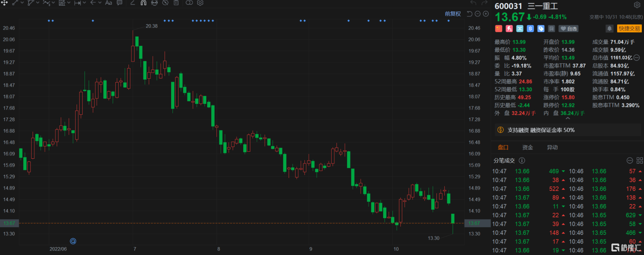The height and width of the screenshot is (255, 644).
Task: Switch to the 资金 tab
Action: (527, 148)
